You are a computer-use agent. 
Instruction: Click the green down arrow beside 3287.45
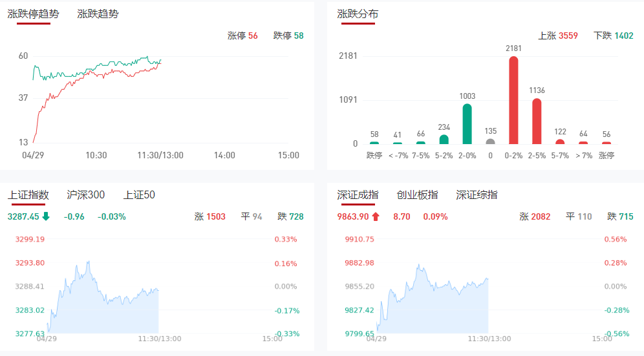point(46,216)
